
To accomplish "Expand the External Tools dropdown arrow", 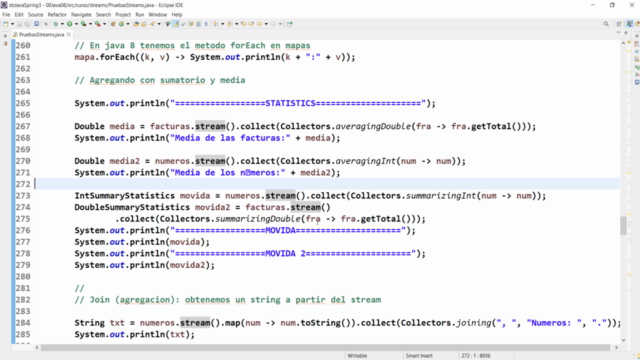I will click(104, 24).
